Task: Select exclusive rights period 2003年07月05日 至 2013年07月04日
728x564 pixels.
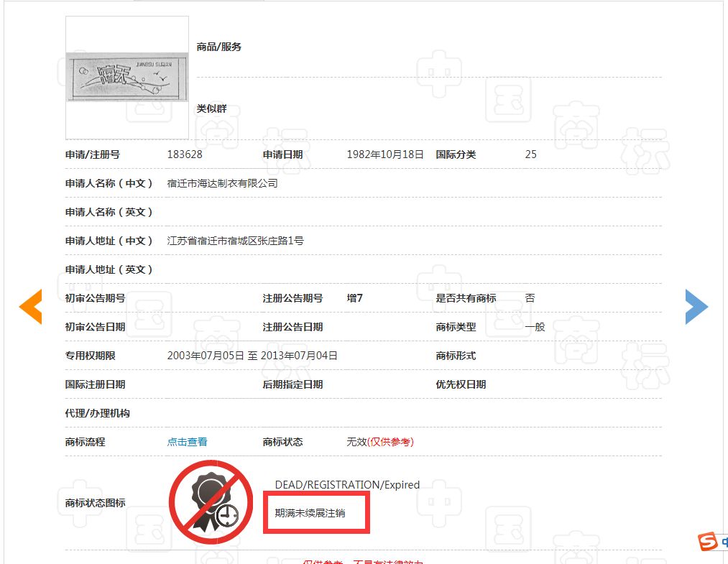Action: (x=252, y=356)
